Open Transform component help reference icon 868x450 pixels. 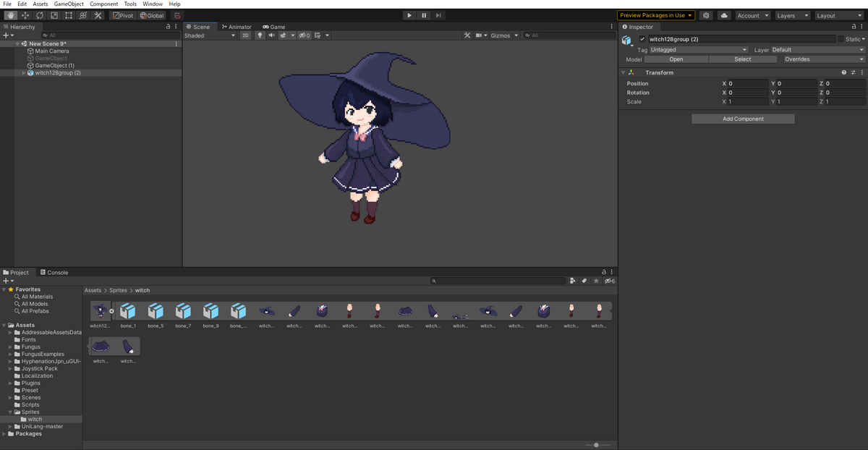[844, 72]
